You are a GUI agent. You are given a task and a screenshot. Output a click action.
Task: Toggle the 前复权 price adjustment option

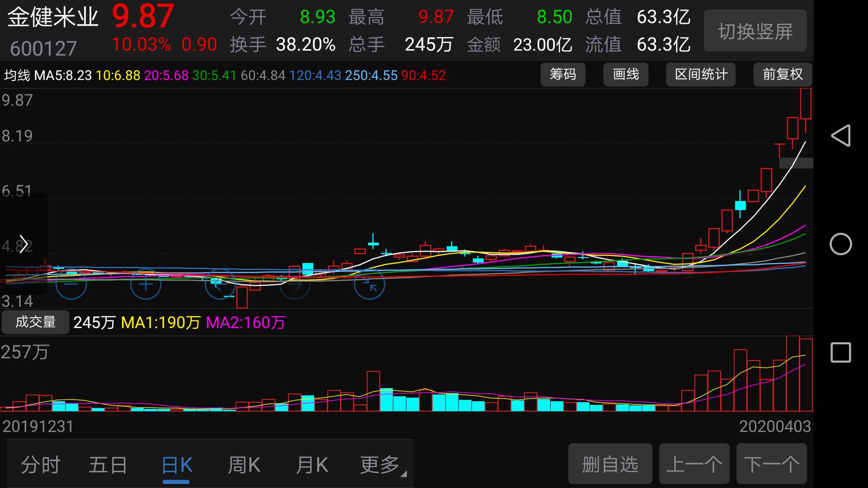783,74
